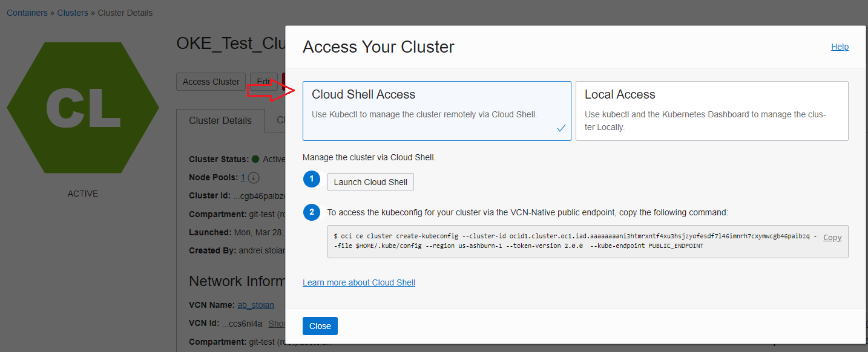Open Learn more about Cloud Shell link
The image size is (868, 352).
359,282
